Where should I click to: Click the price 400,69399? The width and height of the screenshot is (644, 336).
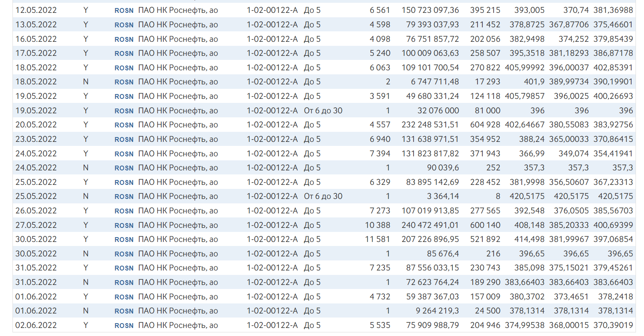coord(613,225)
